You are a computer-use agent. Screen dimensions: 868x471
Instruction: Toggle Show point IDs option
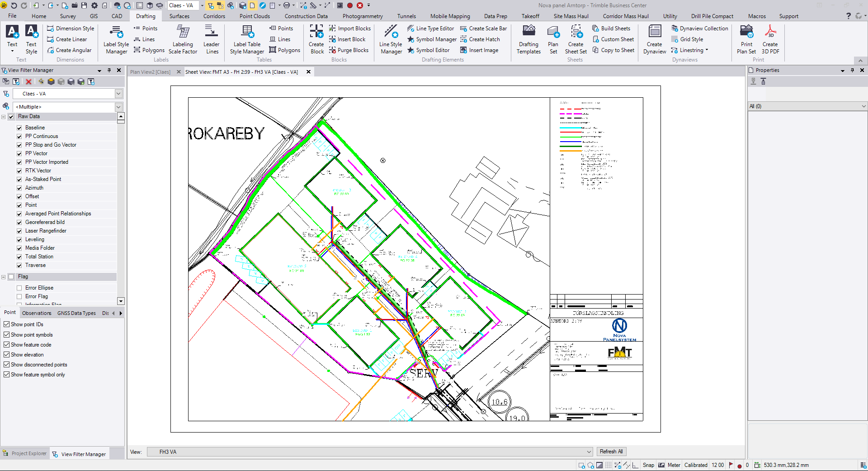click(7, 324)
